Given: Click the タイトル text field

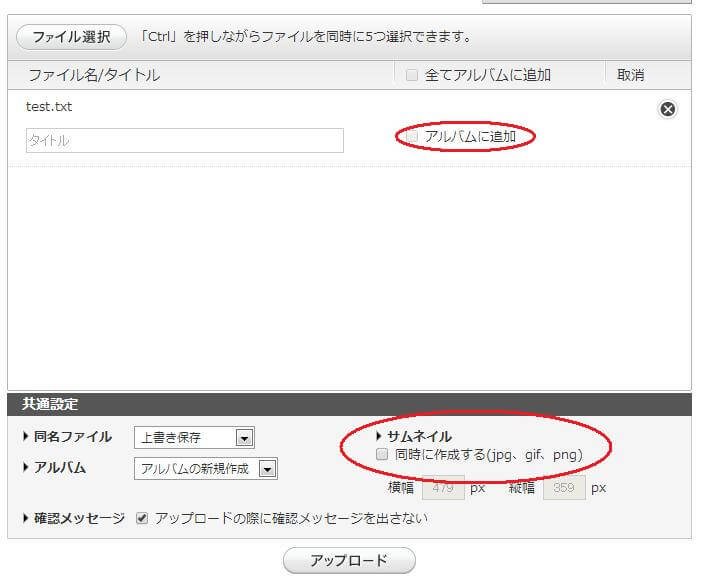Looking at the screenshot, I should tap(184, 141).
